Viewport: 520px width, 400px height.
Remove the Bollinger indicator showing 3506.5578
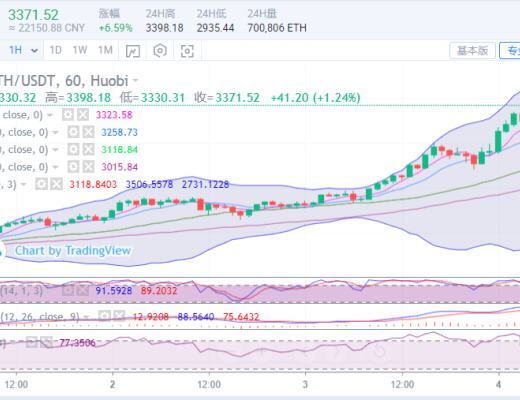(x=57, y=184)
